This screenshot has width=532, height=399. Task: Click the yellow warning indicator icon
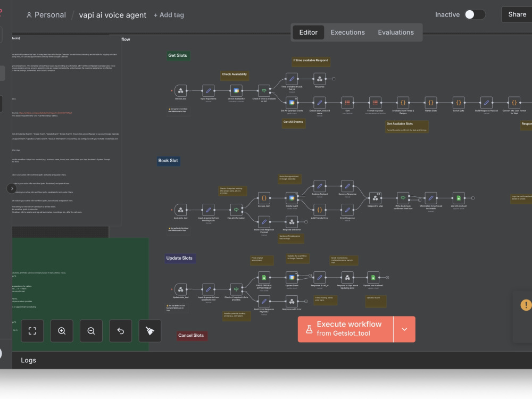tap(526, 305)
